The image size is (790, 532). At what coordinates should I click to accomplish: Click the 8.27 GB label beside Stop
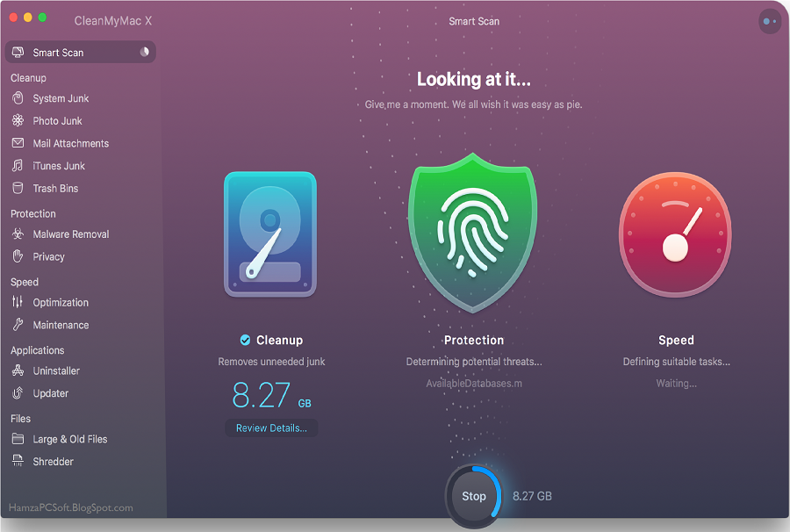tap(532, 496)
